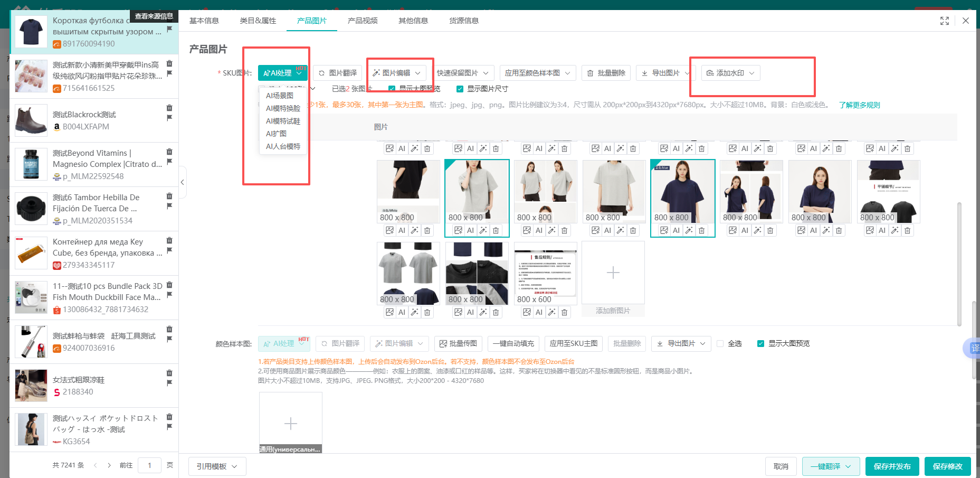The height and width of the screenshot is (478, 980).
Task: Click the 添加新图片 plus tile
Action: (x=613, y=273)
